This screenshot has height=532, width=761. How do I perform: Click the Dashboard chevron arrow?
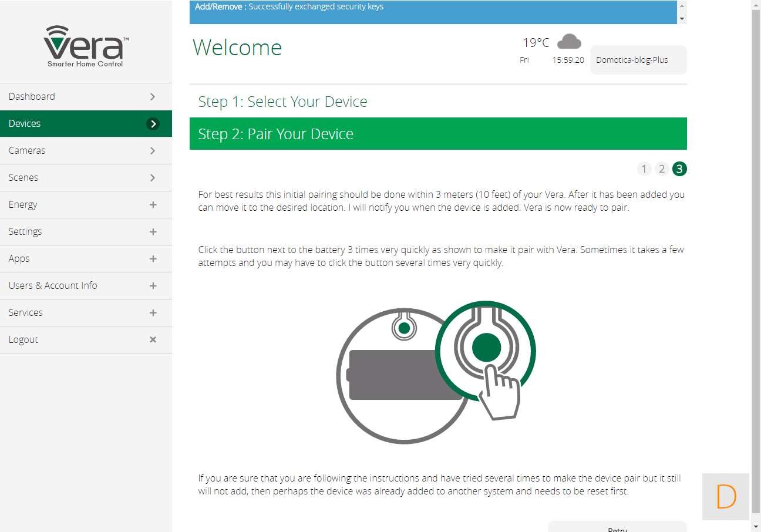point(153,96)
